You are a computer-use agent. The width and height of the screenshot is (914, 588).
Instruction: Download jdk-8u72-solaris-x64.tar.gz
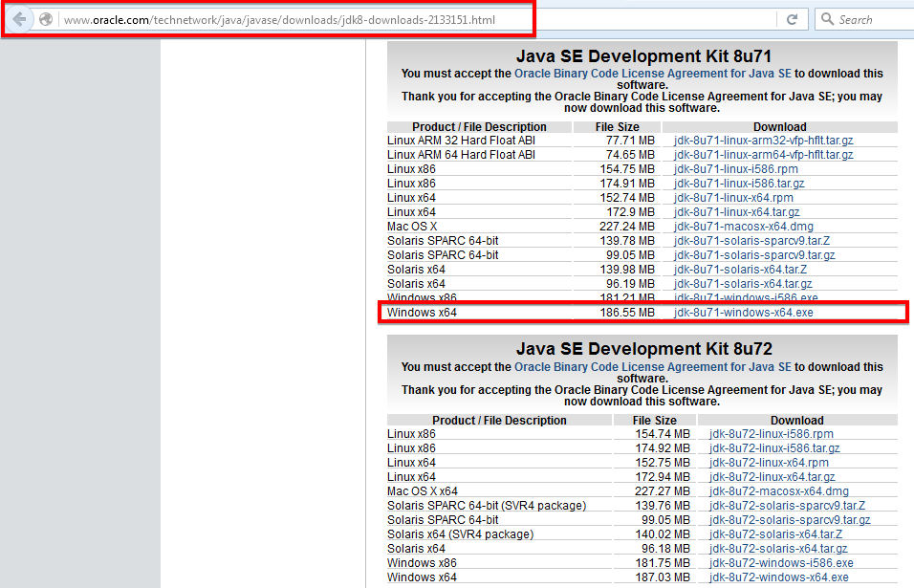pyautogui.click(x=778, y=549)
